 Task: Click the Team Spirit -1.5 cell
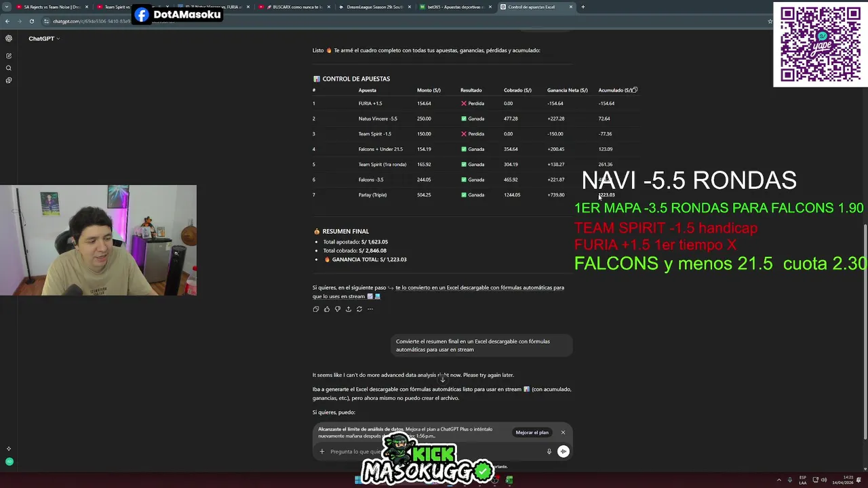[375, 134]
